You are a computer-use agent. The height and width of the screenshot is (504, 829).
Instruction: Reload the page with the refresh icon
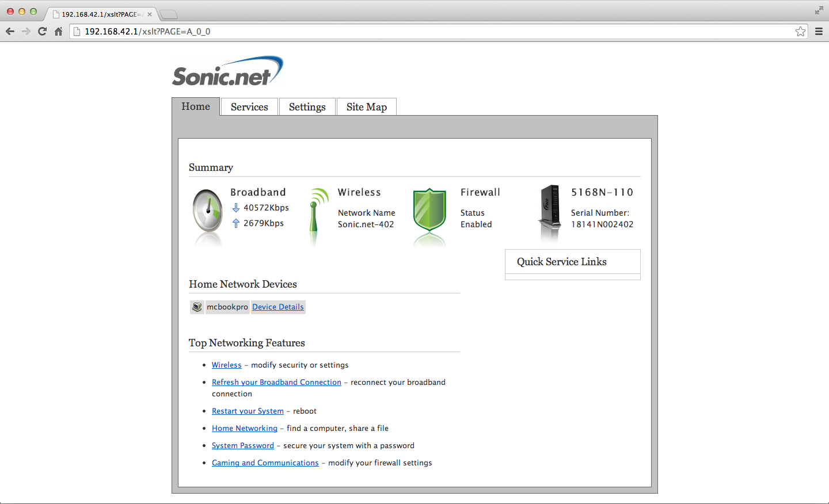pyautogui.click(x=42, y=32)
